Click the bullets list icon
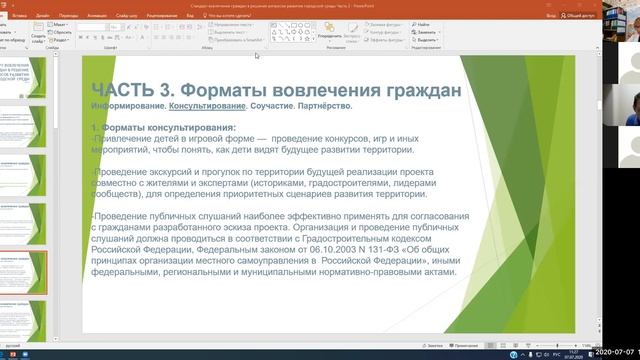 tap(157, 27)
